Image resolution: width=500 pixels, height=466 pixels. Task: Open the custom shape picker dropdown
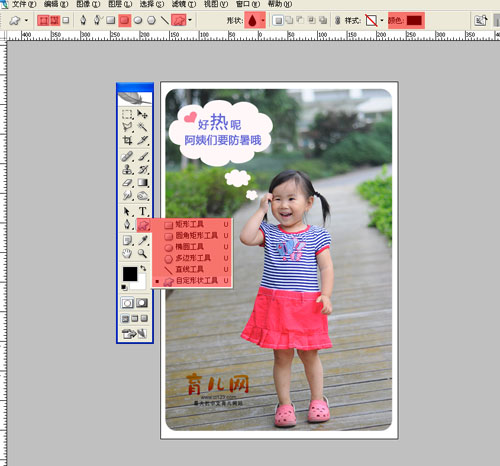click(263, 20)
